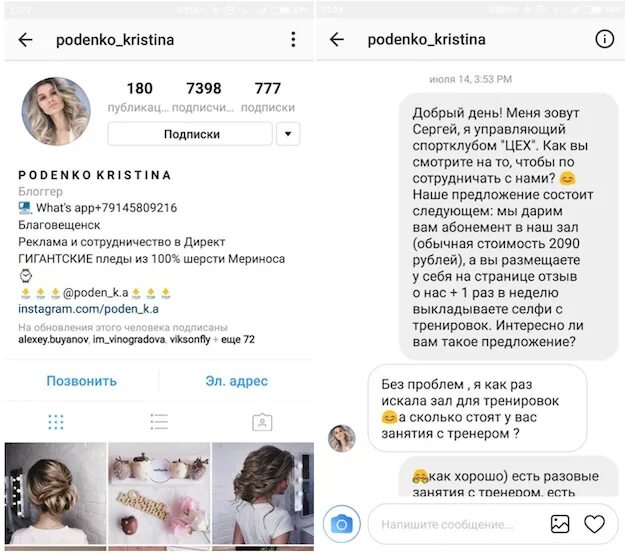This screenshot has height=554, width=625.
Task: Open the three-dot profile options menu
Action: pyautogui.click(x=293, y=40)
